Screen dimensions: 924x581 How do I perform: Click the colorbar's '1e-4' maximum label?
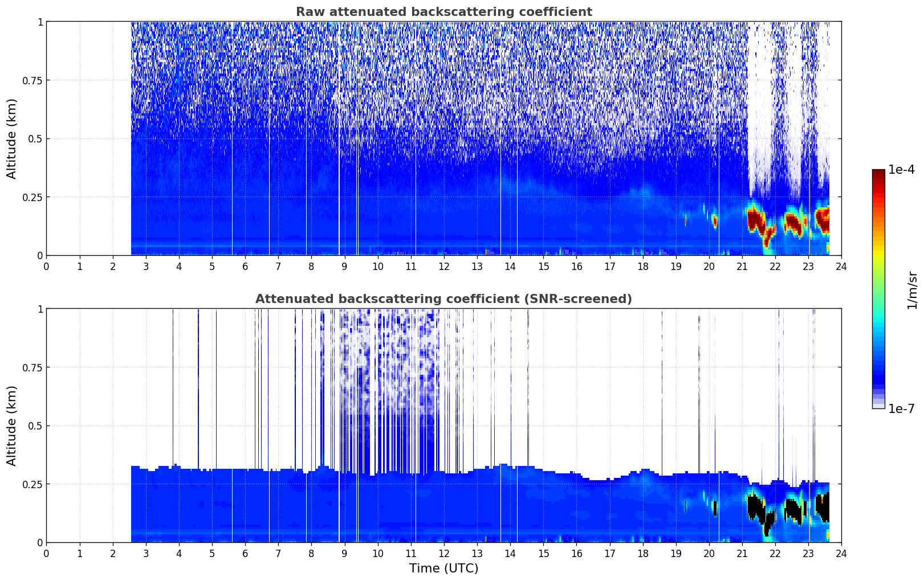[x=901, y=170]
